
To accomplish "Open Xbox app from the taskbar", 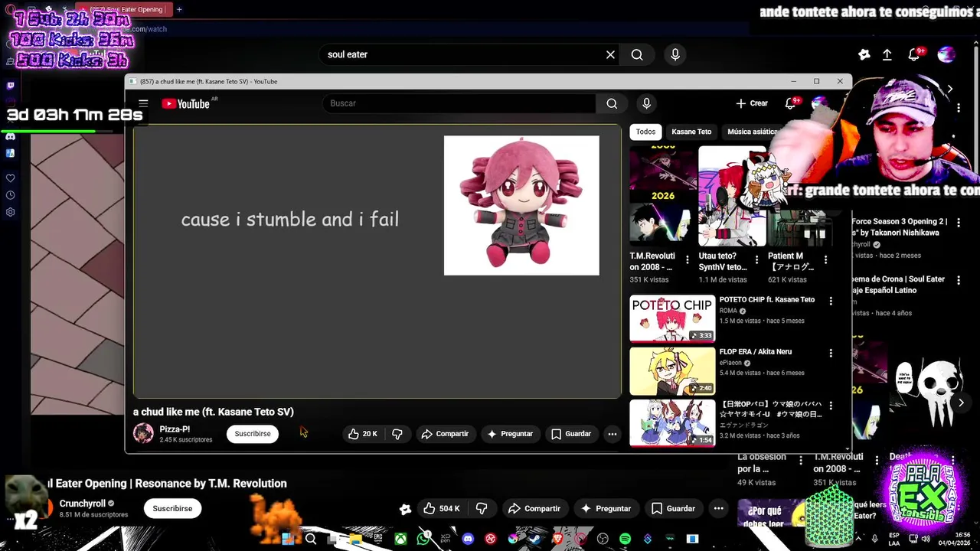I will tap(400, 539).
